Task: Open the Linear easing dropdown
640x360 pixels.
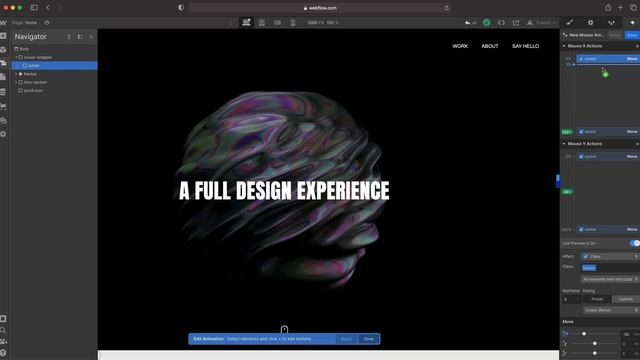Action: (611, 310)
